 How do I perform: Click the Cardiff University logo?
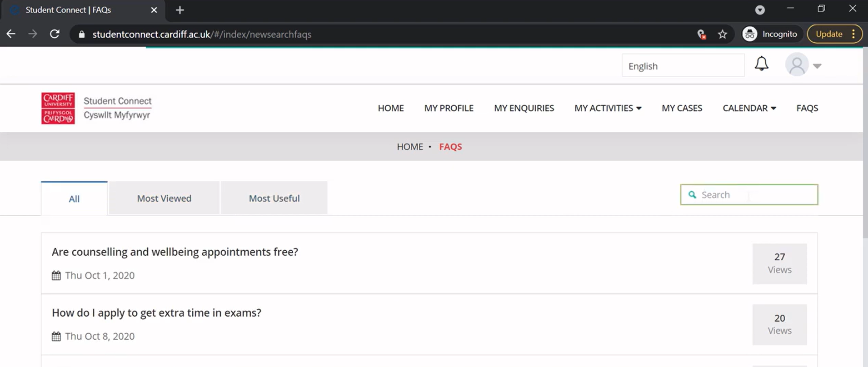point(58,108)
